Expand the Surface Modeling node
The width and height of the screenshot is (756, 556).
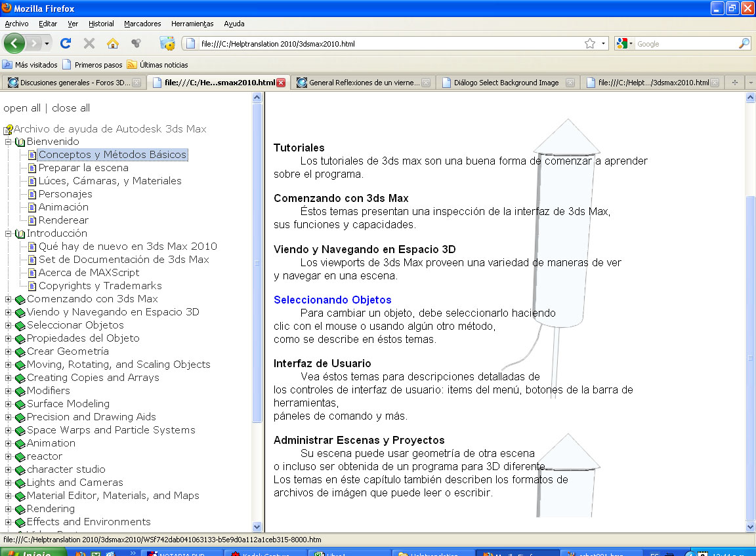click(8, 404)
